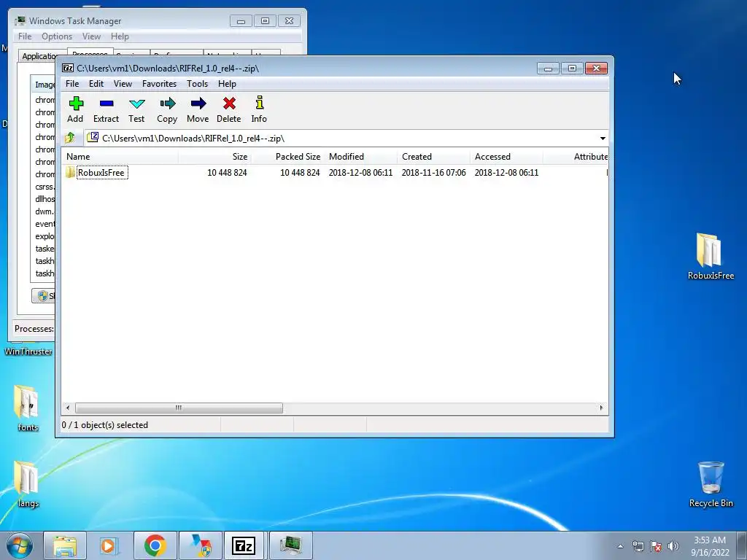Click the left arrow of horizontal scrollbar

tap(68, 408)
